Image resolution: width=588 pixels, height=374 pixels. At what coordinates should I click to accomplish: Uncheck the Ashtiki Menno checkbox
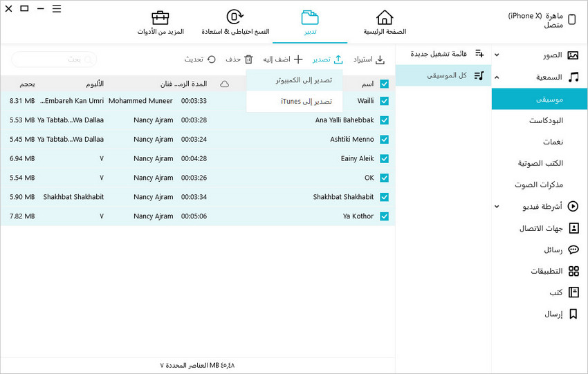384,140
